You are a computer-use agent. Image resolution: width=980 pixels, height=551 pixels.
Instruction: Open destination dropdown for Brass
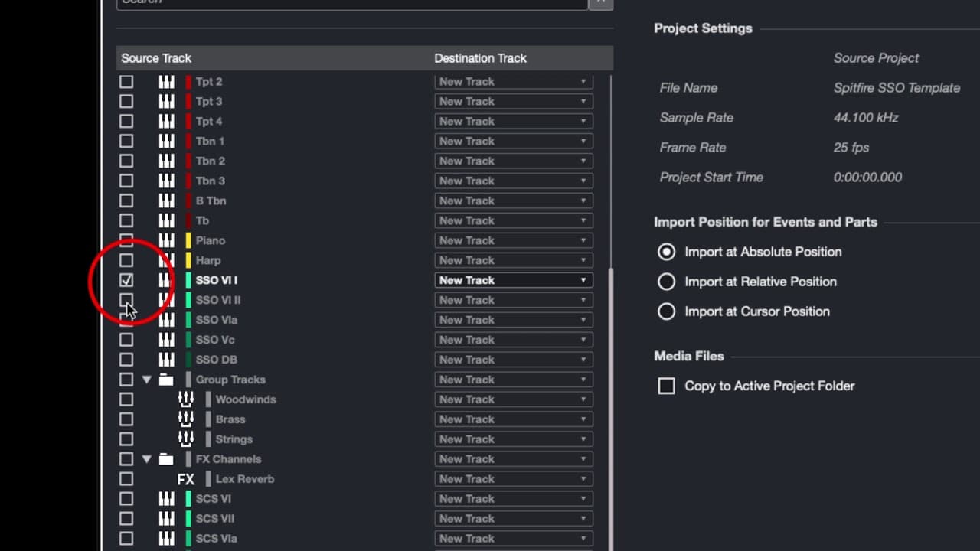pos(514,419)
